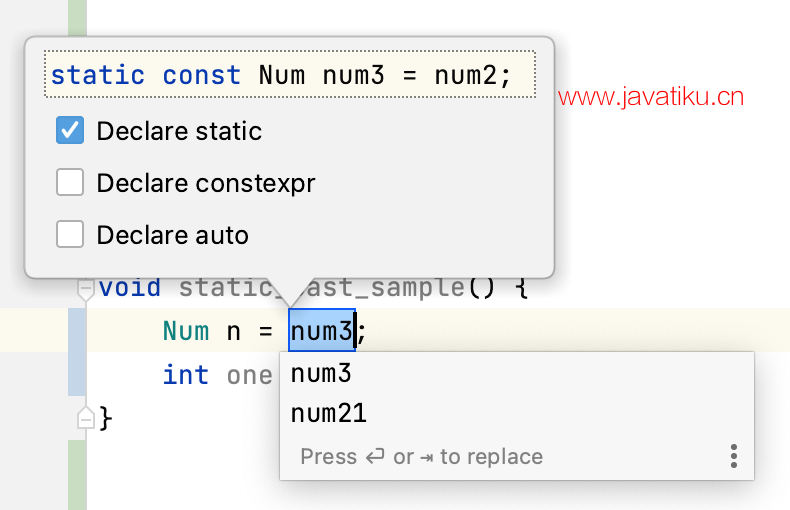Click the green change marker at gutter bottom
The width and height of the screenshot is (790, 510).
click(76, 474)
